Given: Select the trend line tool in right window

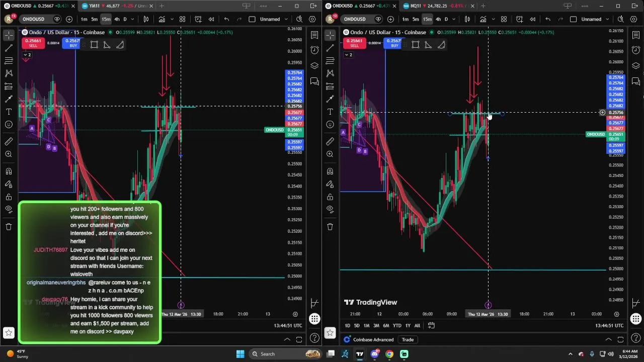Looking at the screenshot, I should (x=330, y=48).
